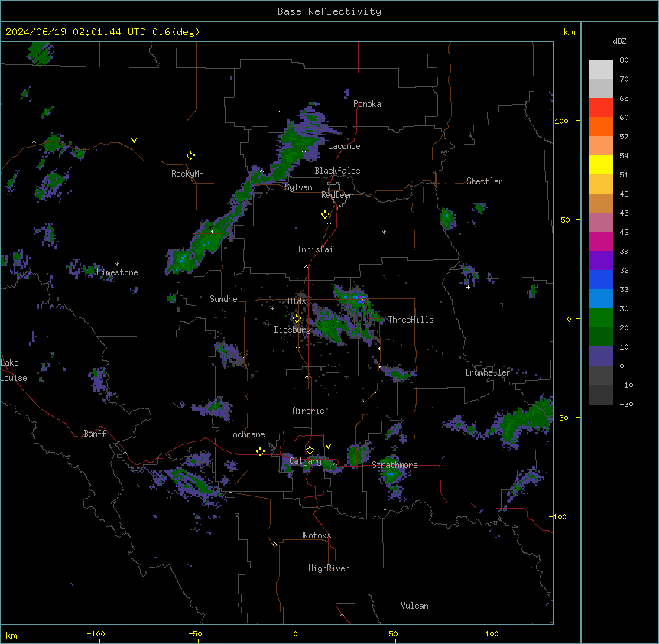Click the Okotoks city label

tap(315, 535)
